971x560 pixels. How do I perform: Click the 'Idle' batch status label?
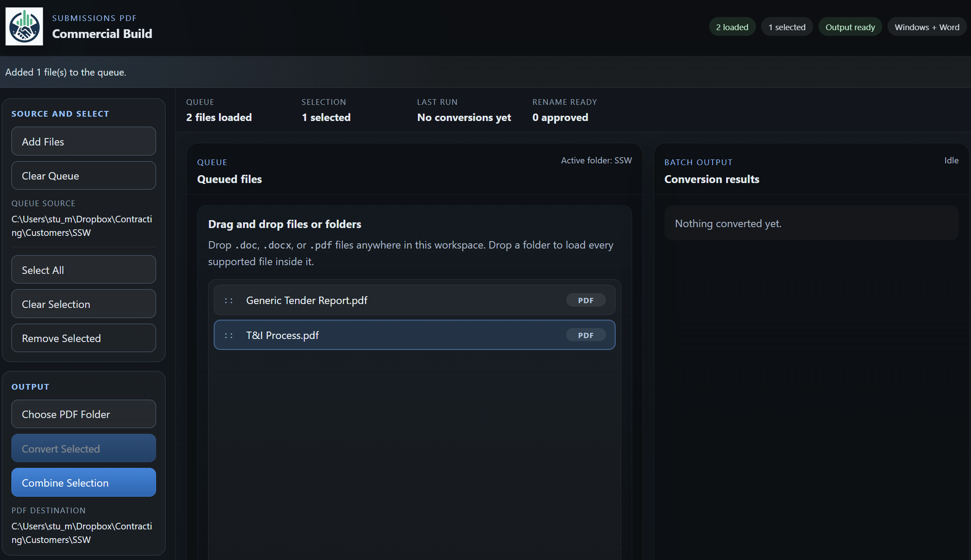pos(951,160)
